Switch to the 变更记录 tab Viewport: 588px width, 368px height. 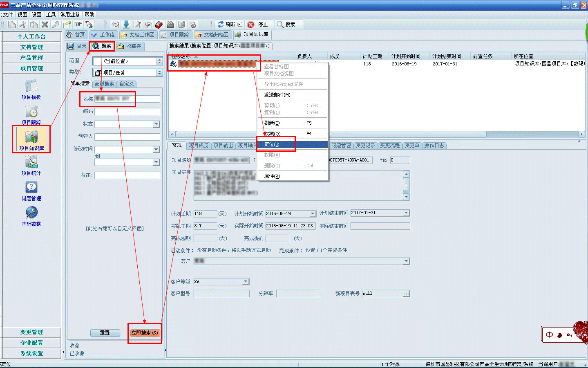[365, 146]
